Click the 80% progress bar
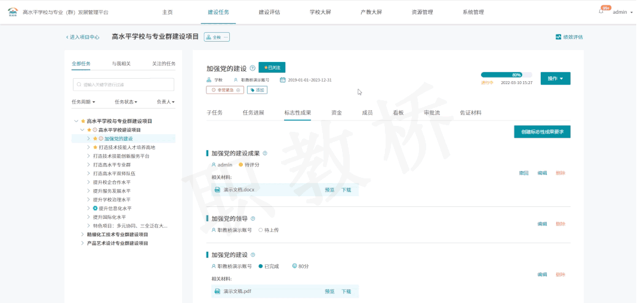The width and height of the screenshot is (644, 303). pyautogui.click(x=506, y=75)
